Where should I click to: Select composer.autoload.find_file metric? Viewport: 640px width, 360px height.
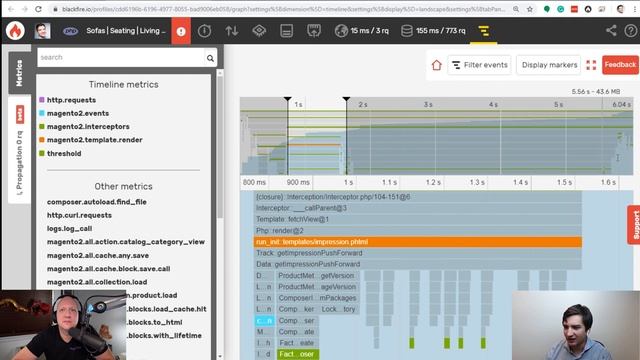click(96, 202)
